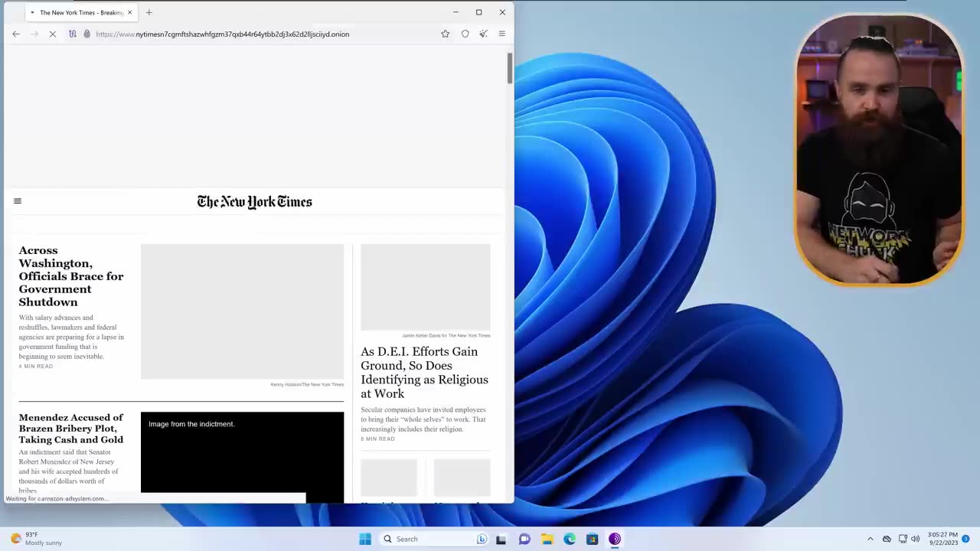Screen dimensions: 980x551
Task: Select The New York Times tab
Action: (x=80, y=12)
